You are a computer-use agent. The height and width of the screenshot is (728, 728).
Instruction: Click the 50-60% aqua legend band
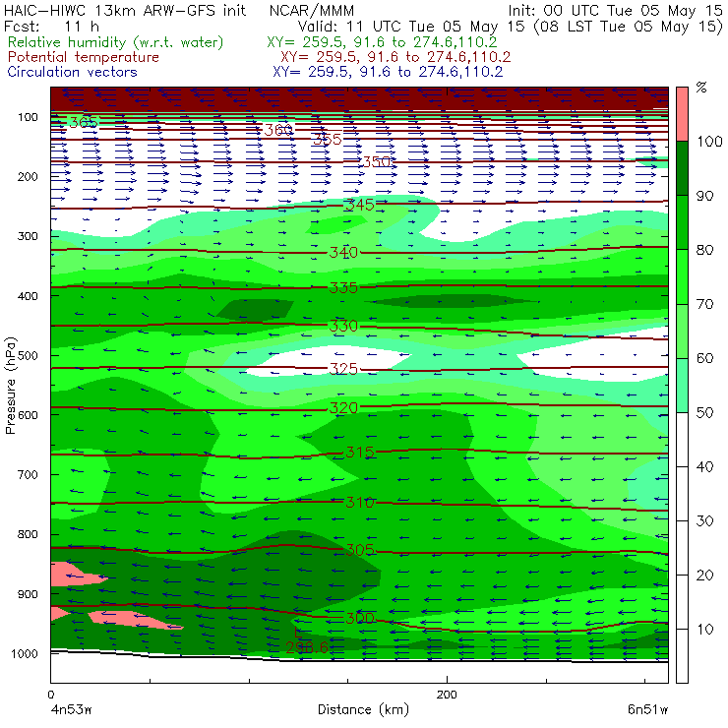[x=682, y=386]
